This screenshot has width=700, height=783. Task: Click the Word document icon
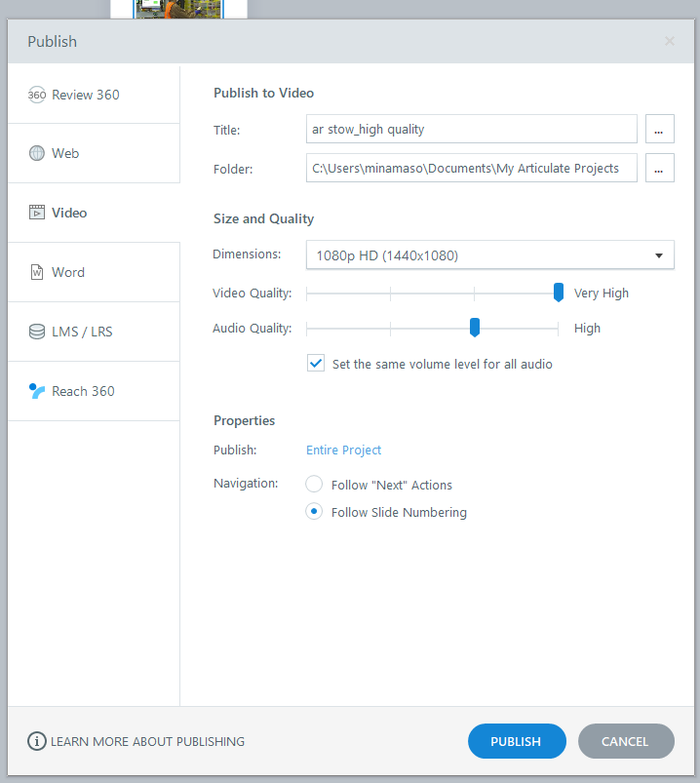click(x=37, y=272)
